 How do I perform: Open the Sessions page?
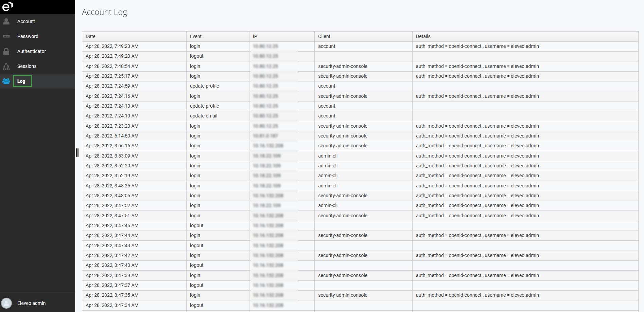27,66
